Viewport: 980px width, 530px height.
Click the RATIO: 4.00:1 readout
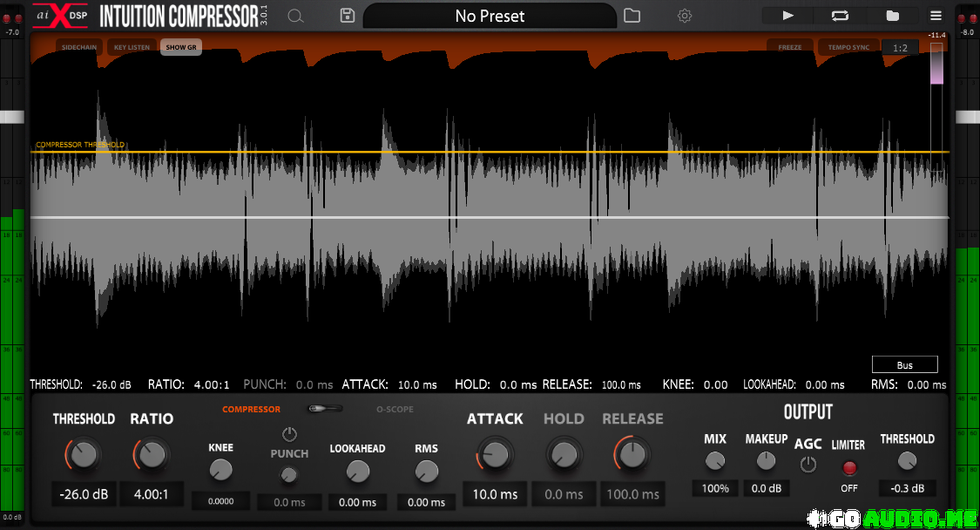coord(188,384)
